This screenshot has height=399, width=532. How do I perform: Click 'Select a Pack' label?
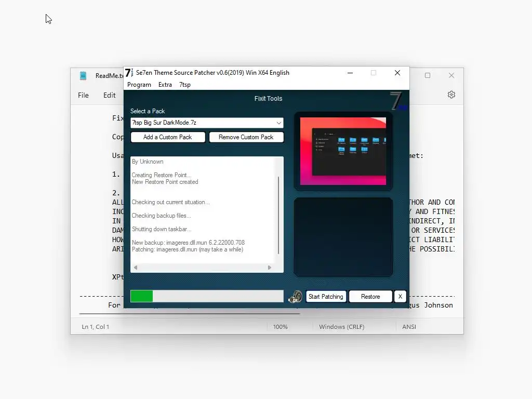pyautogui.click(x=148, y=111)
